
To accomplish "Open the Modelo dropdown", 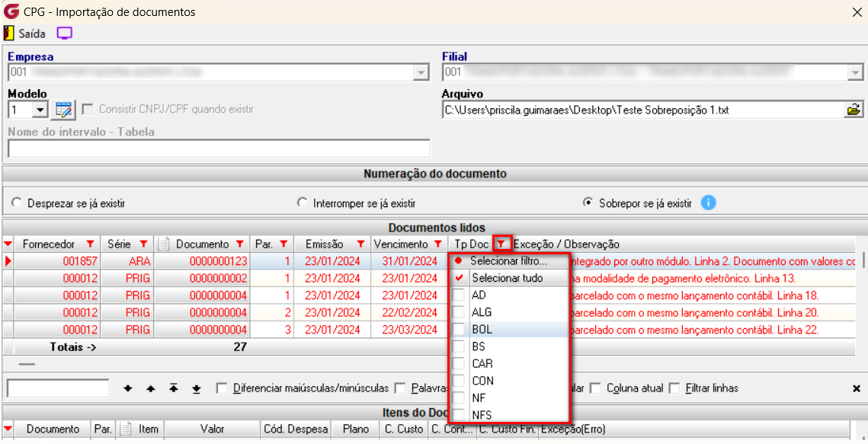I will pyautogui.click(x=40, y=110).
